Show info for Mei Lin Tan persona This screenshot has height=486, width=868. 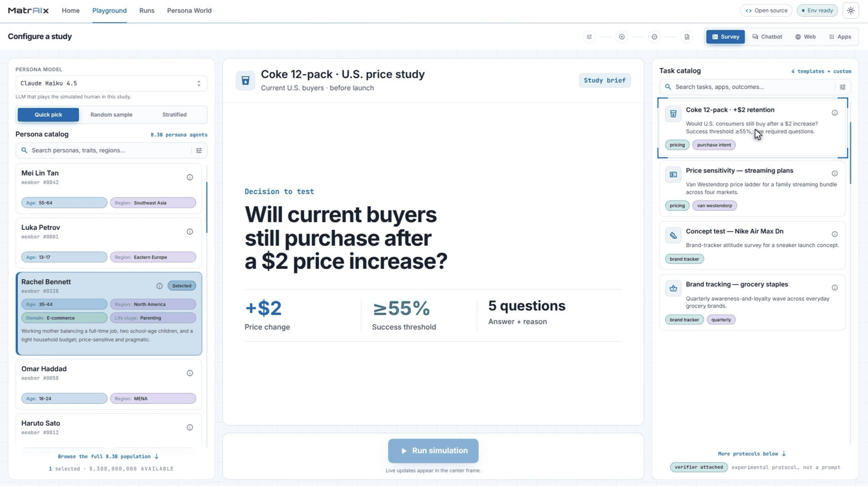190,177
